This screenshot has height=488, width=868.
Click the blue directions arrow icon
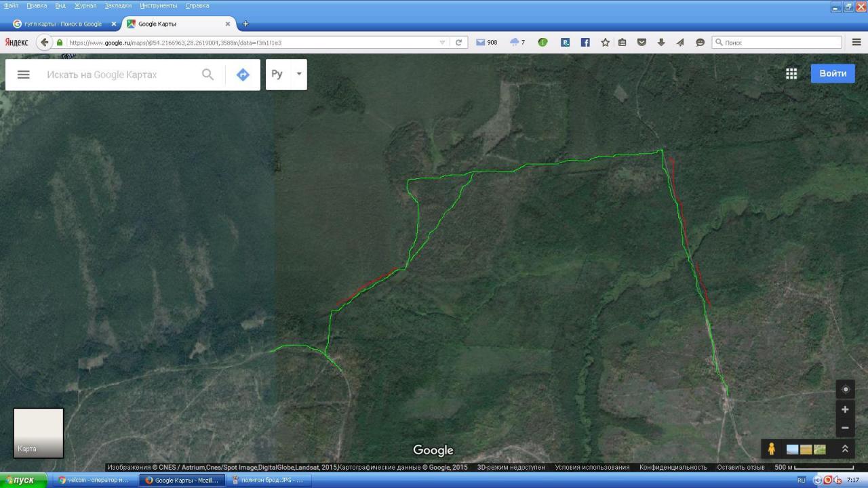[243, 75]
